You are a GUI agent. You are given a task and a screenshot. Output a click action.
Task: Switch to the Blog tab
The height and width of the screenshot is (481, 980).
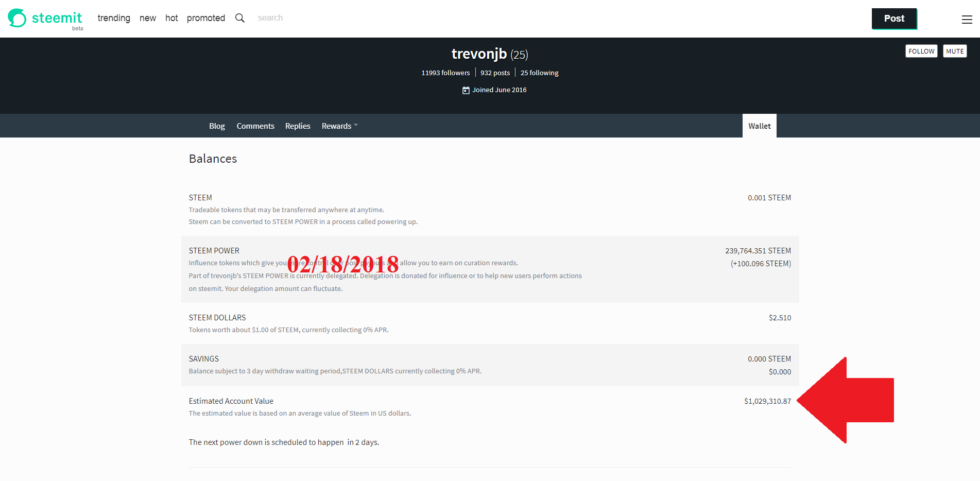click(x=217, y=126)
